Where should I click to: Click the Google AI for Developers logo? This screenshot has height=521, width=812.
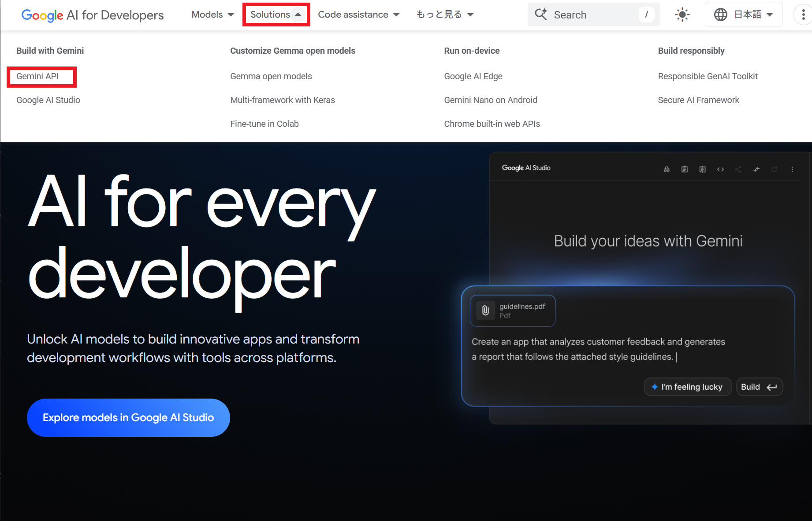click(x=92, y=15)
